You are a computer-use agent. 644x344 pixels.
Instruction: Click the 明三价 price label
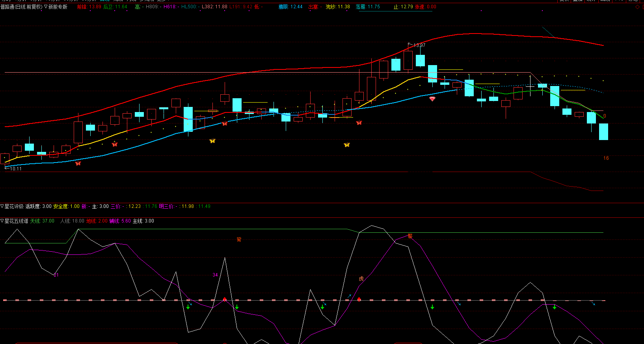point(168,206)
